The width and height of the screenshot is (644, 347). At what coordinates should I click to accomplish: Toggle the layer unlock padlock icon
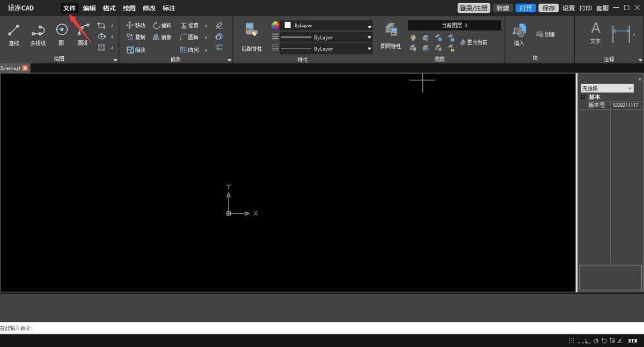[451, 48]
